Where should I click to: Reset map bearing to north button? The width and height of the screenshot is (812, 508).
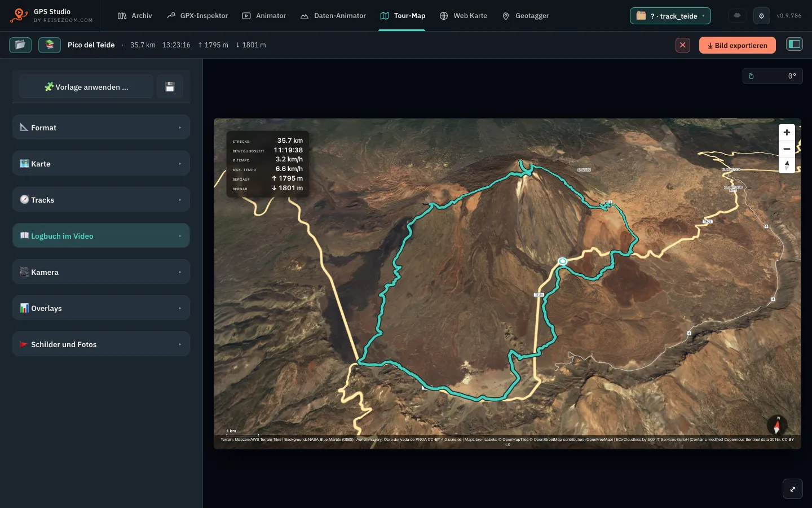[x=787, y=165]
